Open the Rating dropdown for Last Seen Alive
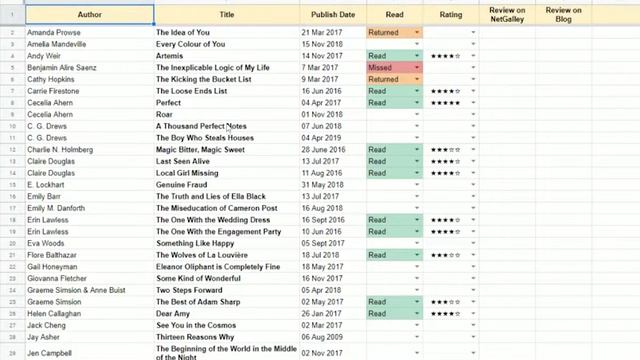Image resolution: width=640 pixels, height=360 pixels. tap(473, 161)
